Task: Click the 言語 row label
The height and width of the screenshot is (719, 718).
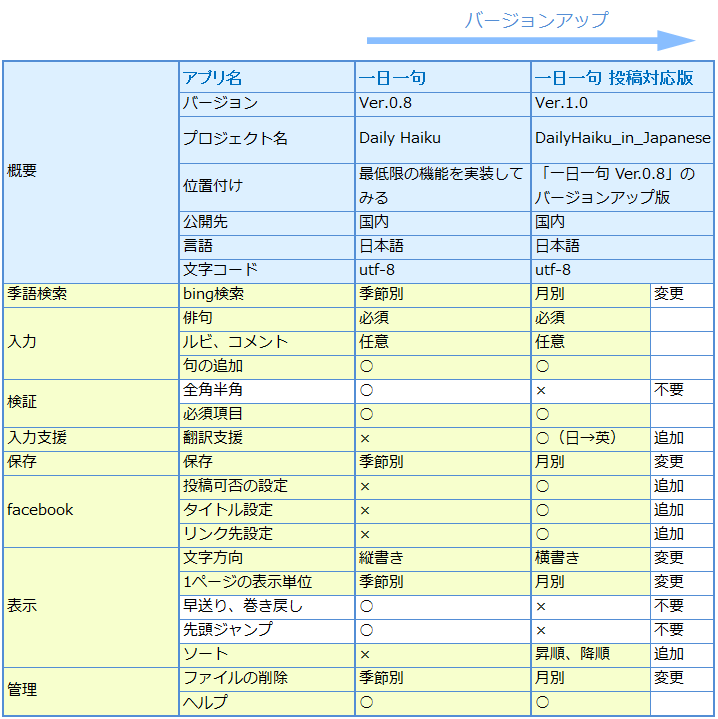Action: (266, 247)
